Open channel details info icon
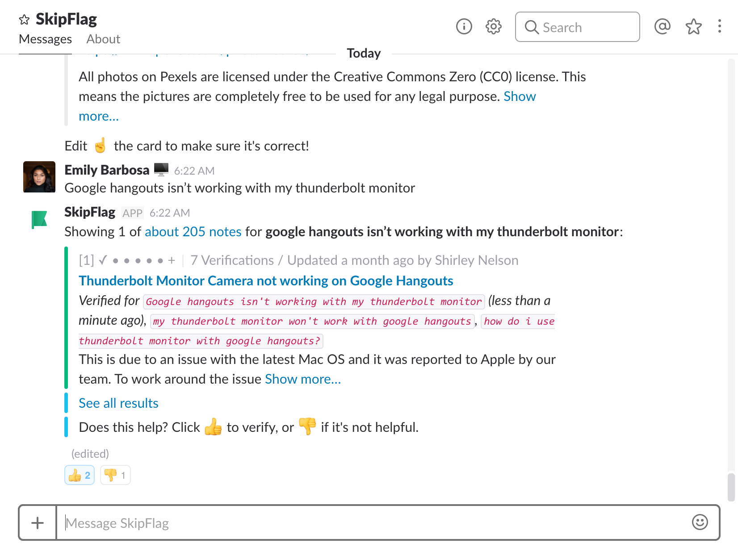738x560 pixels. coord(464,27)
